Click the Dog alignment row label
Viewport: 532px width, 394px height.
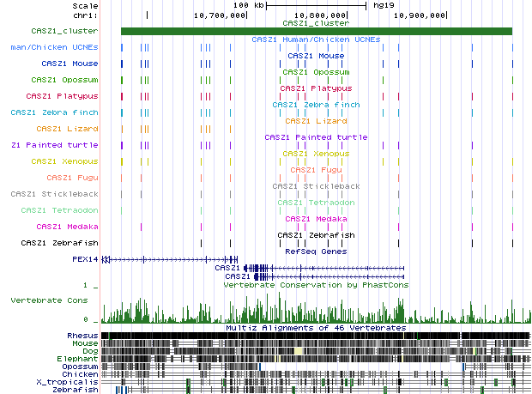point(89,350)
